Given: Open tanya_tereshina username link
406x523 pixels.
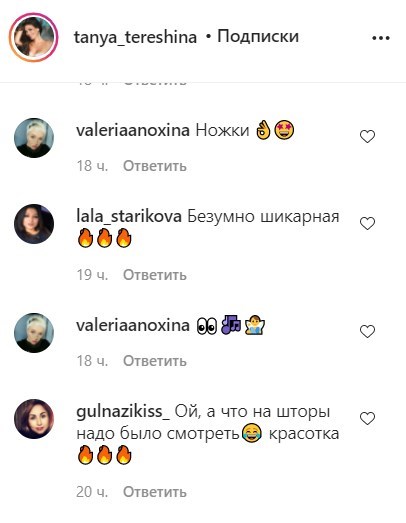Looking at the screenshot, I should tap(135, 37).
